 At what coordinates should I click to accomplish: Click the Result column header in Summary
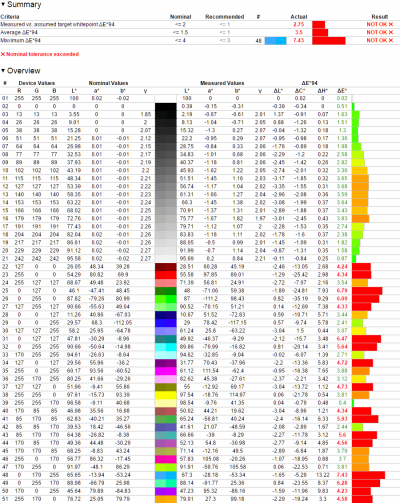tap(380, 17)
